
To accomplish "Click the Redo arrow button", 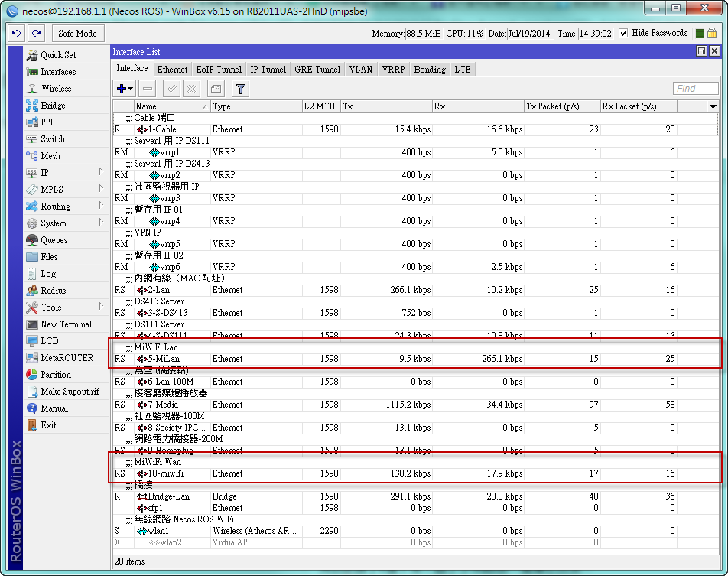I will pos(36,34).
